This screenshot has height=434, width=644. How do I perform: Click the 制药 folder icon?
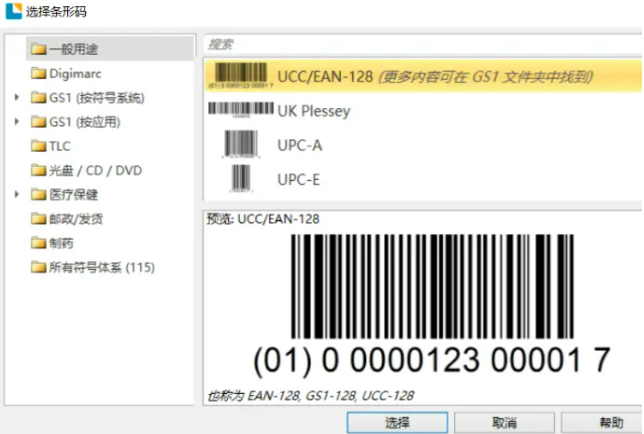[39, 243]
